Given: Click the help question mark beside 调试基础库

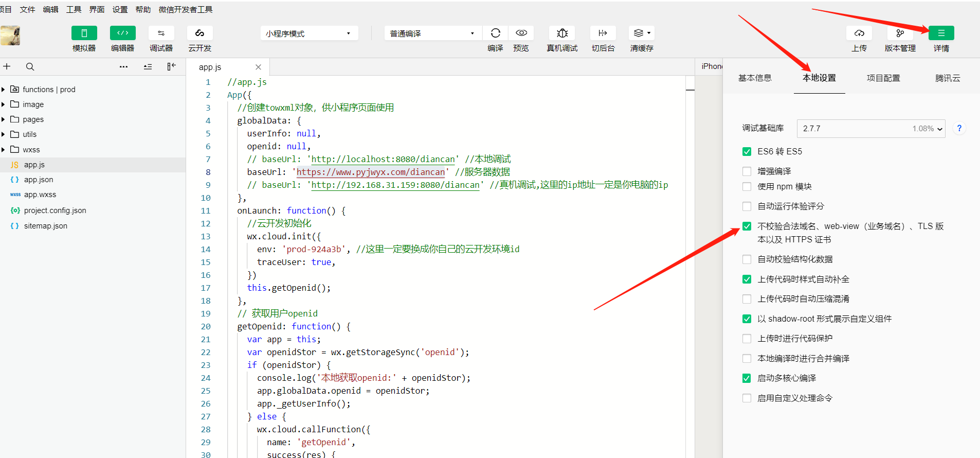Looking at the screenshot, I should [959, 128].
